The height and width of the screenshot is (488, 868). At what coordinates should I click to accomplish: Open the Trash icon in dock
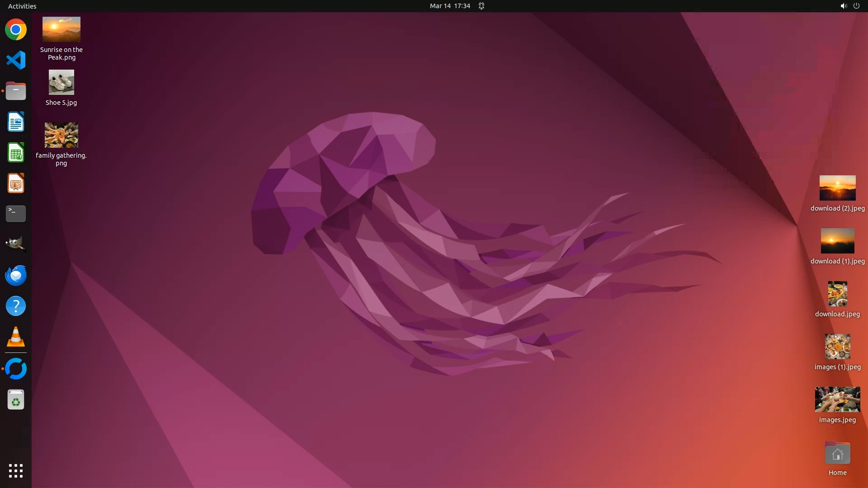pos(16,400)
